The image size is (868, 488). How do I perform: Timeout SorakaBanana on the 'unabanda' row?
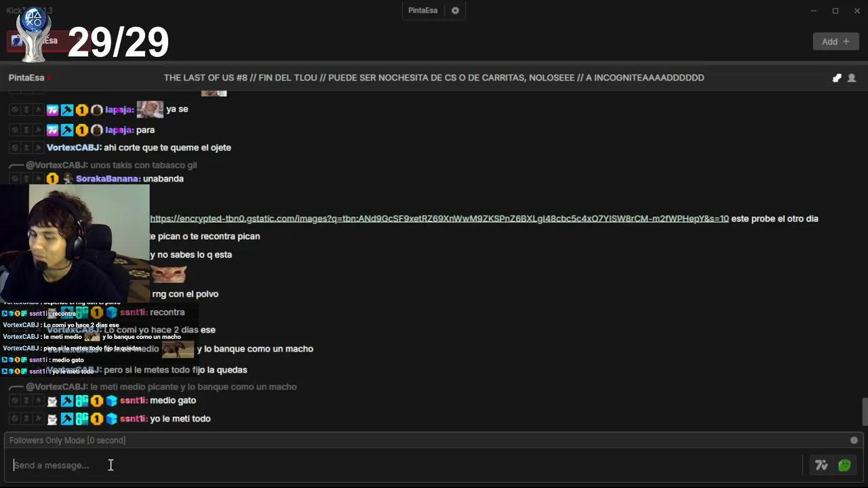(26, 179)
